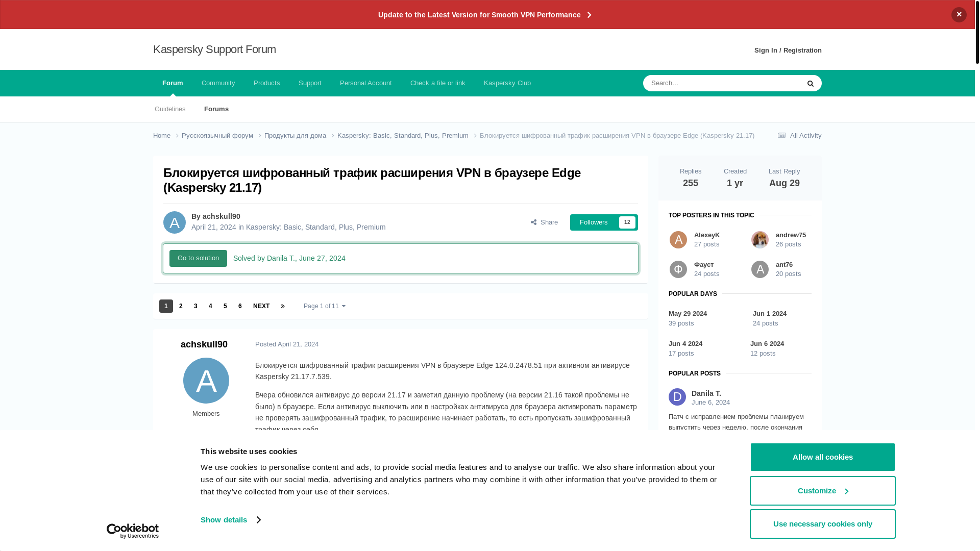Click Use necessary cookies only
This screenshot has width=980, height=551.
(822, 524)
